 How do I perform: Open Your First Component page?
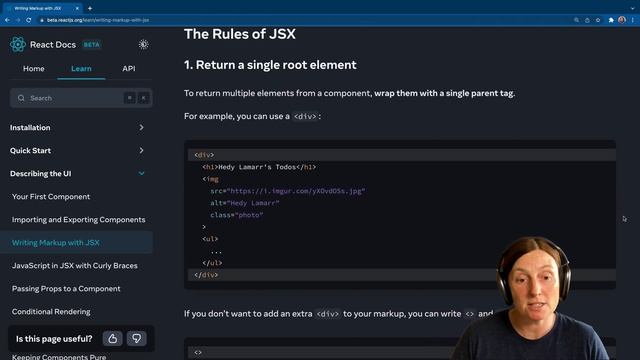click(x=51, y=196)
